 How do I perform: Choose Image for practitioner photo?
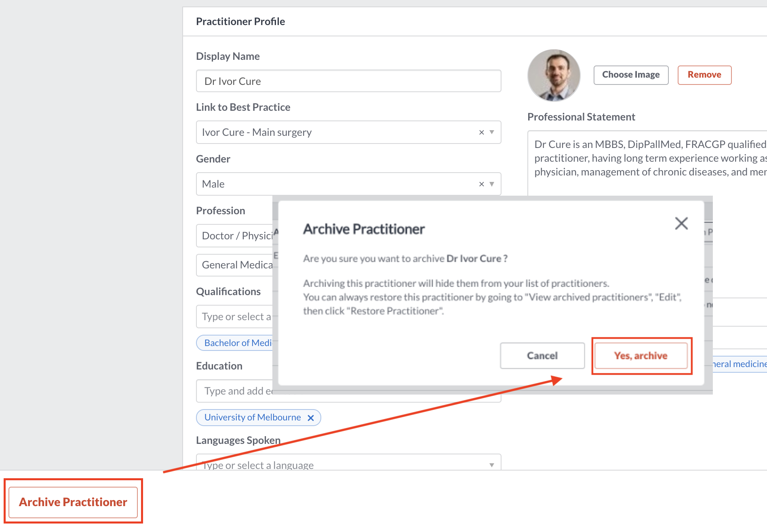[x=631, y=75]
